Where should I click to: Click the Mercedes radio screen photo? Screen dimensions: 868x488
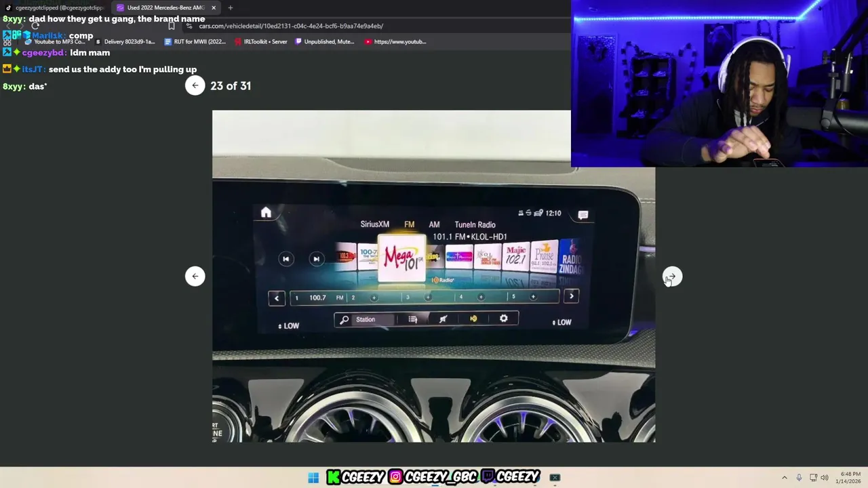tap(433, 276)
